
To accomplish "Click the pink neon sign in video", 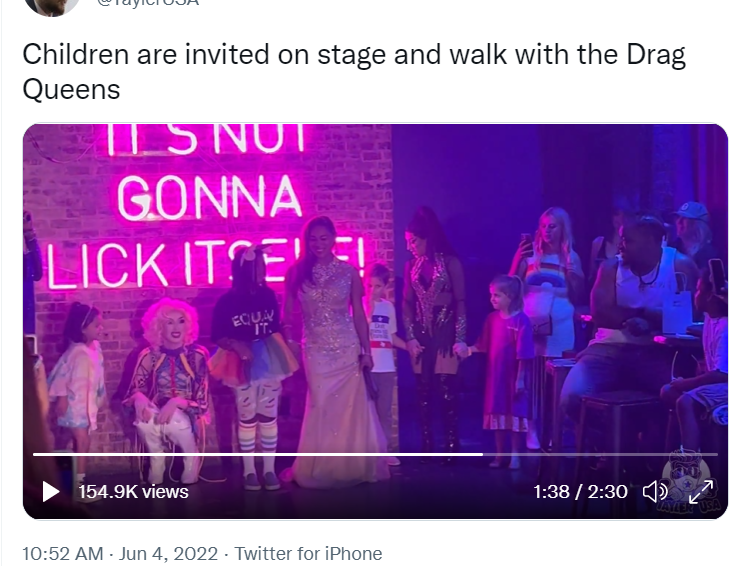I will (x=206, y=207).
